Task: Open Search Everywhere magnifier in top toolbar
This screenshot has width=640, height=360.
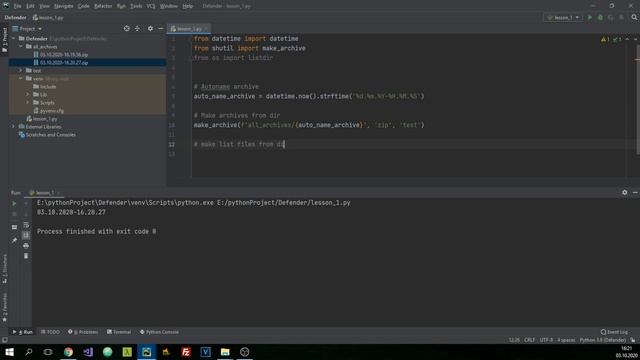Action: tap(634, 18)
